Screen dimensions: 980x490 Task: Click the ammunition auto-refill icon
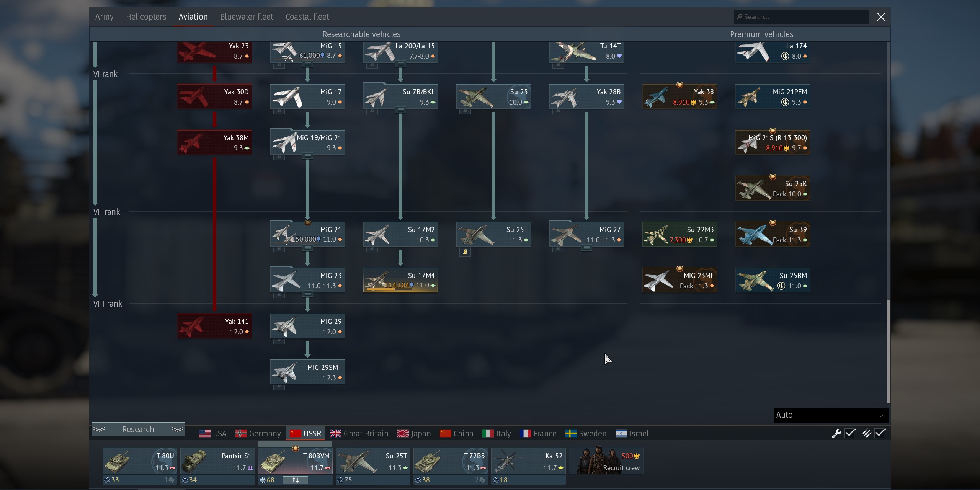pyautogui.click(x=866, y=433)
